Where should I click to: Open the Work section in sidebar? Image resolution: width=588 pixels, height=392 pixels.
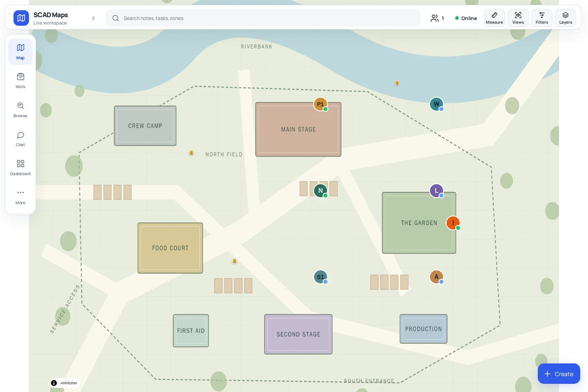click(20, 81)
